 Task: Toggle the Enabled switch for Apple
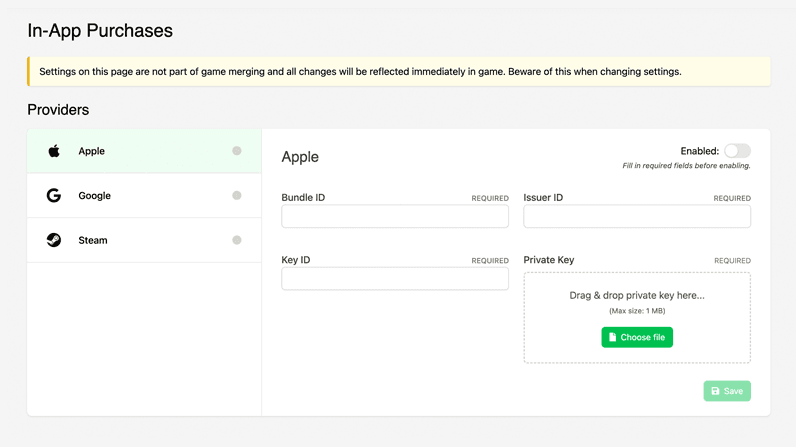point(737,151)
